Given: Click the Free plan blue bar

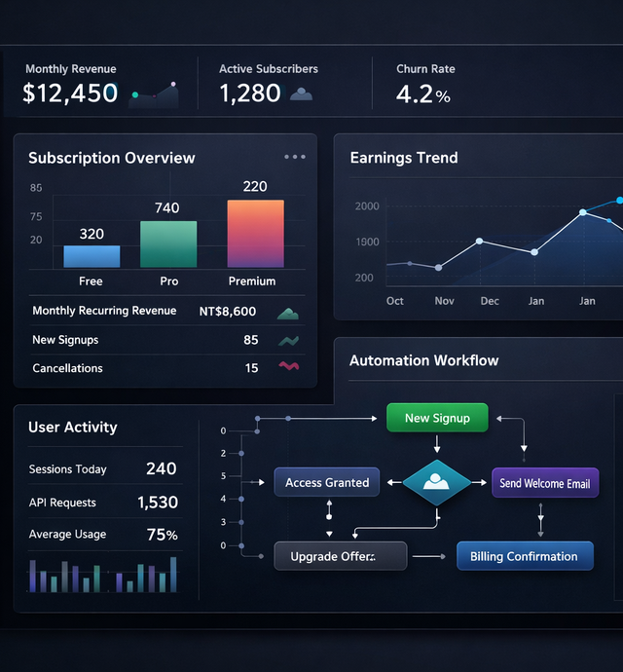Looking at the screenshot, I should (x=92, y=256).
